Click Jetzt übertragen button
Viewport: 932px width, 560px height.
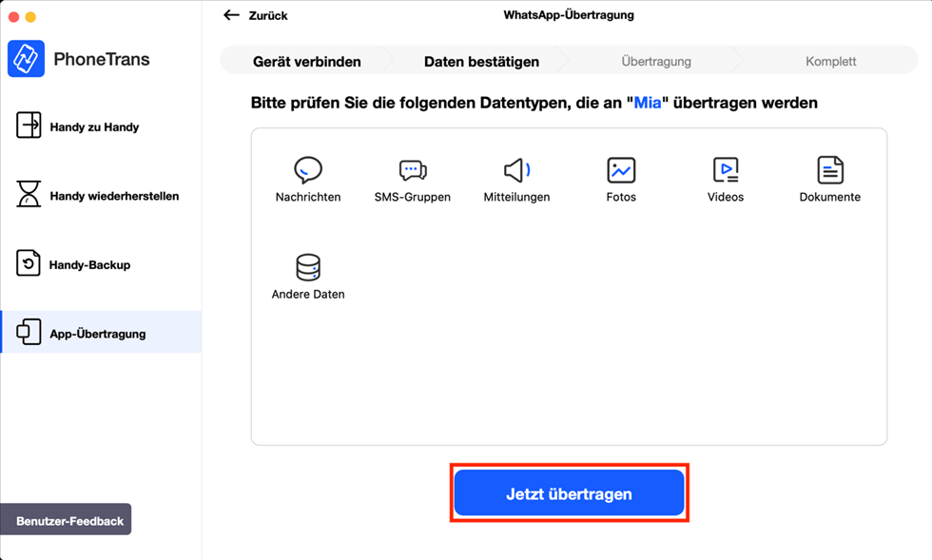(569, 492)
